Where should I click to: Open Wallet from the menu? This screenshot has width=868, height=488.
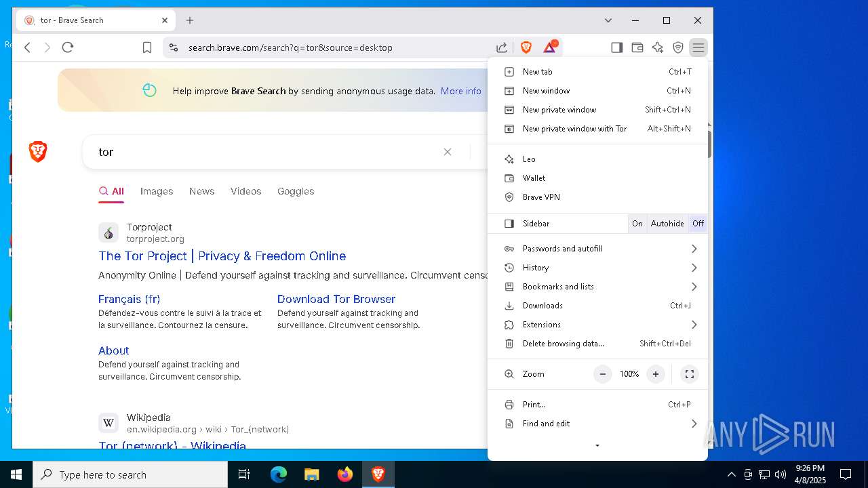pos(597,178)
